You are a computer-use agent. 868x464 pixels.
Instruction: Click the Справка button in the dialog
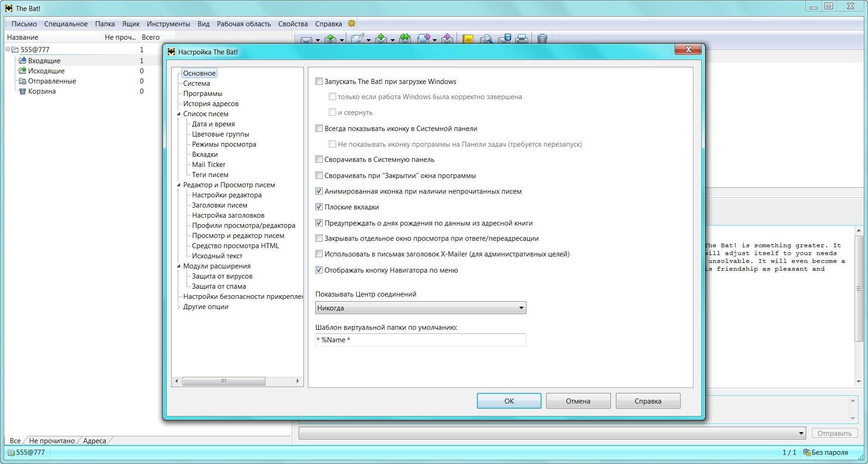648,401
